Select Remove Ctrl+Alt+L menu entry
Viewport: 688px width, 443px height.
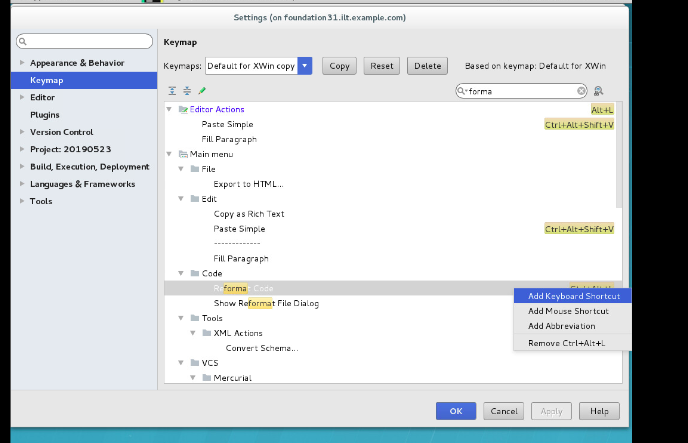pos(566,343)
